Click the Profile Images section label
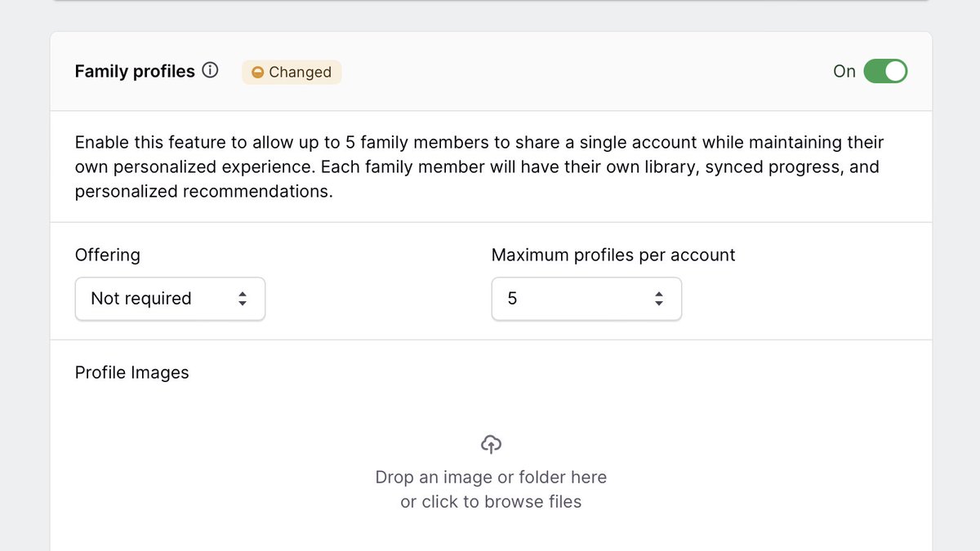Image resolution: width=980 pixels, height=551 pixels. 131,372
